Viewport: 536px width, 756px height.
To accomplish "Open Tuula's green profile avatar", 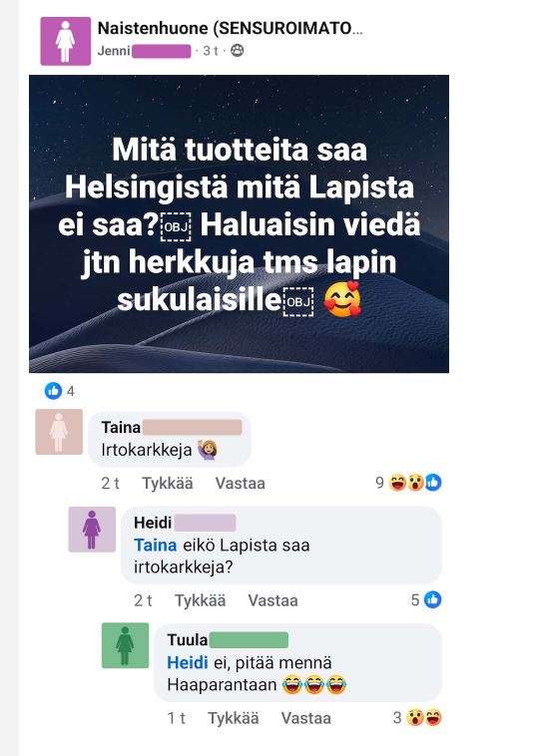I will 125,645.
